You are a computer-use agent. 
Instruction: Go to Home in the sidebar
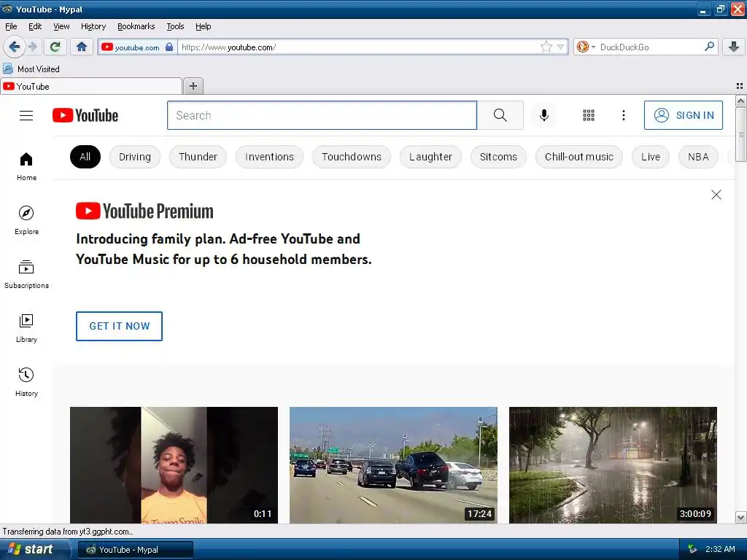(x=26, y=166)
